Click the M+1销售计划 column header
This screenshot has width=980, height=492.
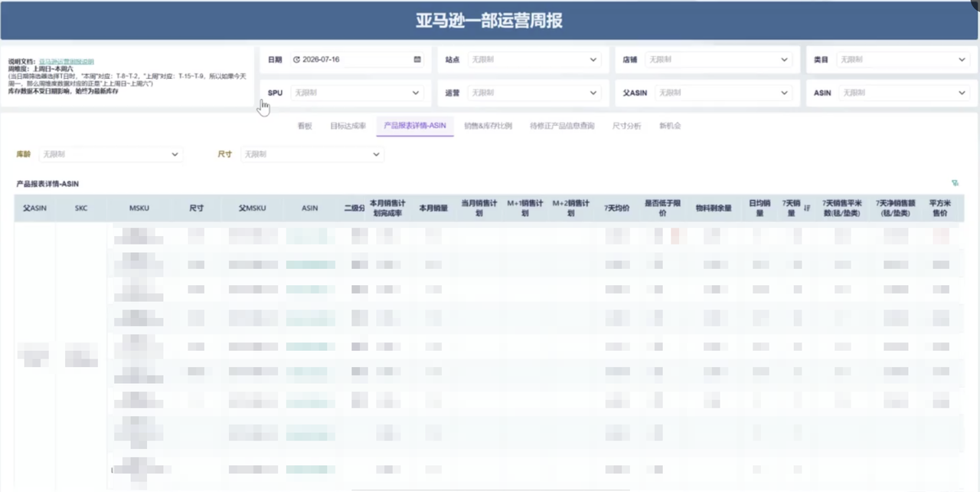524,208
